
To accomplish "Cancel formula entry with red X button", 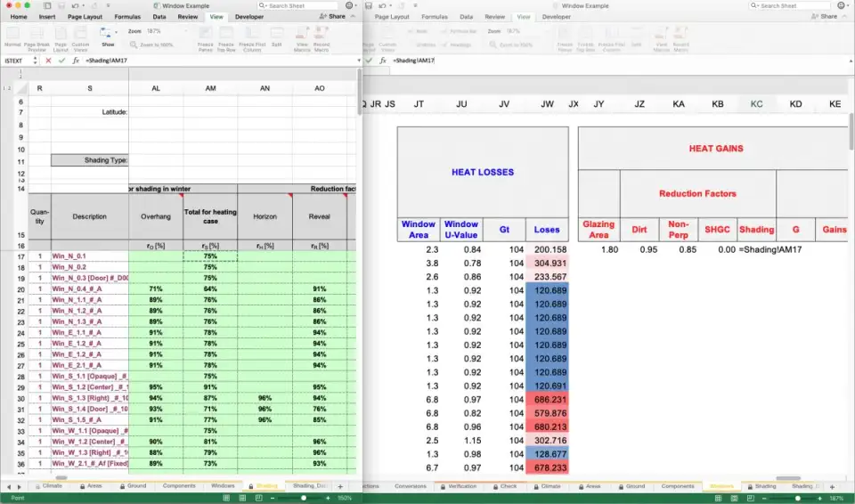I will pyautogui.click(x=48, y=61).
